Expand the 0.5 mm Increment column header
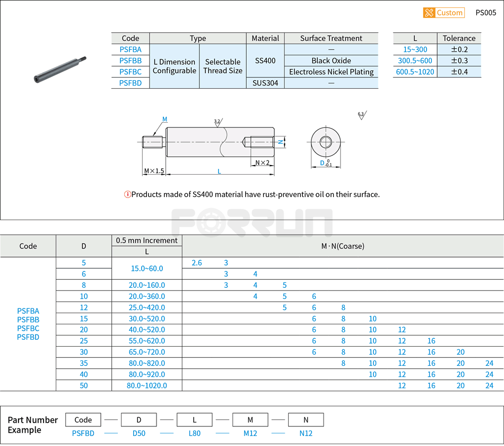This screenshot has width=504, height=446. (x=147, y=240)
